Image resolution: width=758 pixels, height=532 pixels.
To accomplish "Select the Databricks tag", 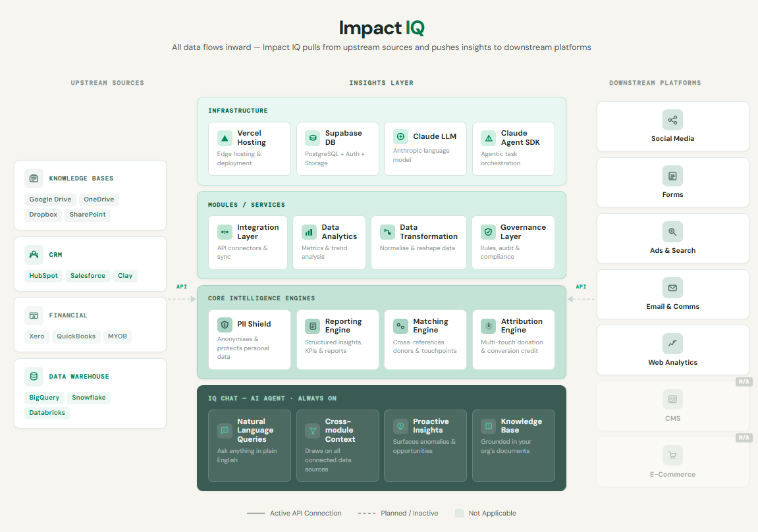I will tap(47, 413).
